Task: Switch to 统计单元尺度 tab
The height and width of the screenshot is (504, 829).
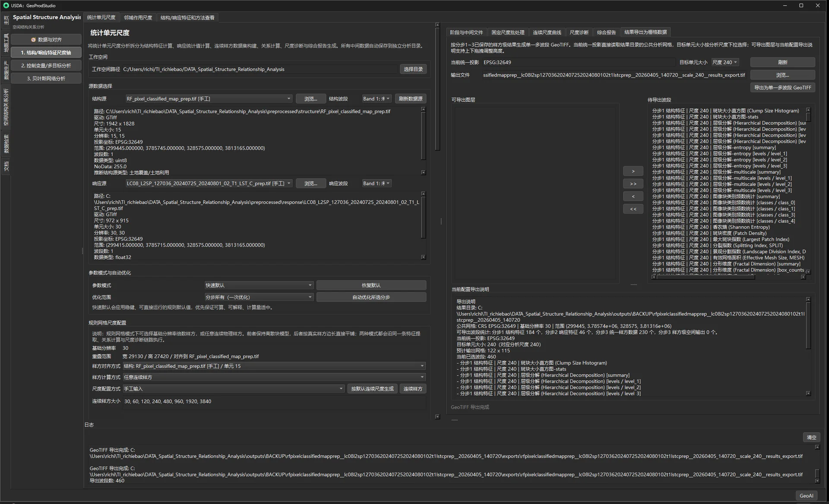Action: 101,17
